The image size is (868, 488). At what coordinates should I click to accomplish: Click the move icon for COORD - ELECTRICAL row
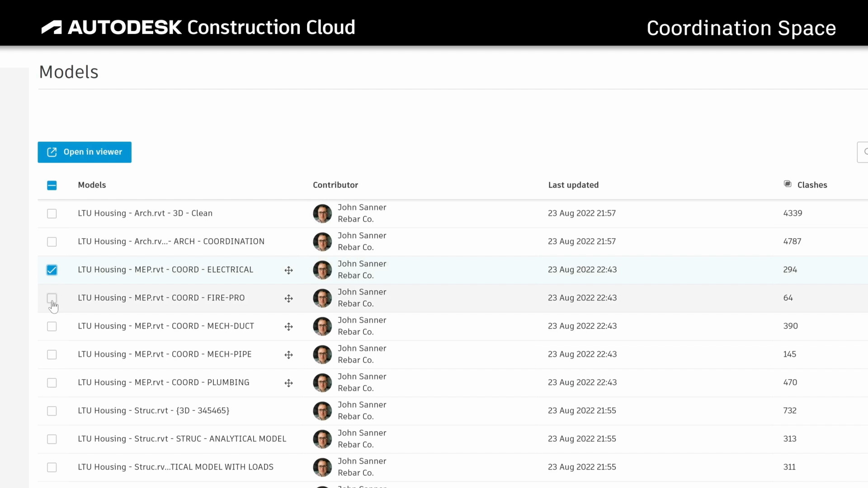coord(288,270)
